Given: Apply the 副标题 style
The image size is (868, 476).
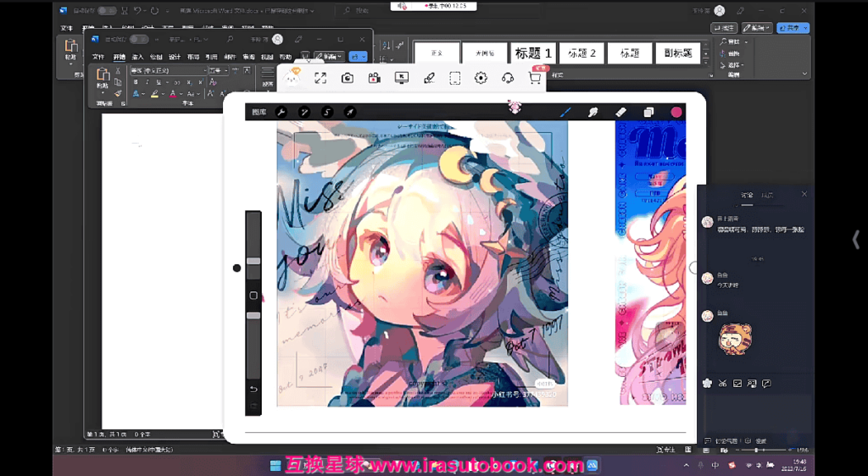Looking at the screenshot, I should tap(677, 53).
